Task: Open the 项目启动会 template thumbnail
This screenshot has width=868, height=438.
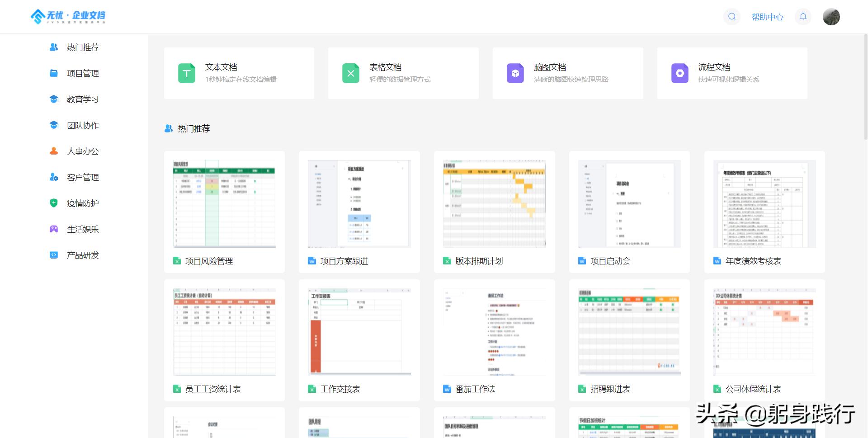Action: [629, 203]
